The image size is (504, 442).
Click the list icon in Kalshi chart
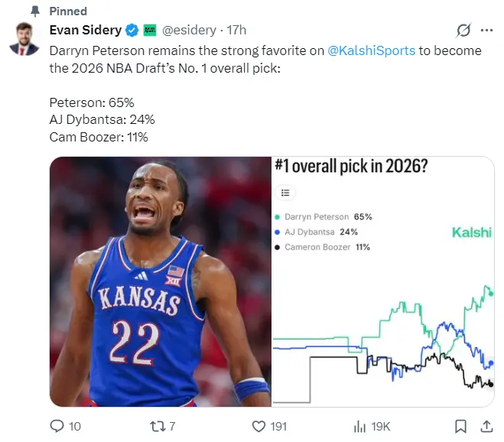[x=285, y=193]
